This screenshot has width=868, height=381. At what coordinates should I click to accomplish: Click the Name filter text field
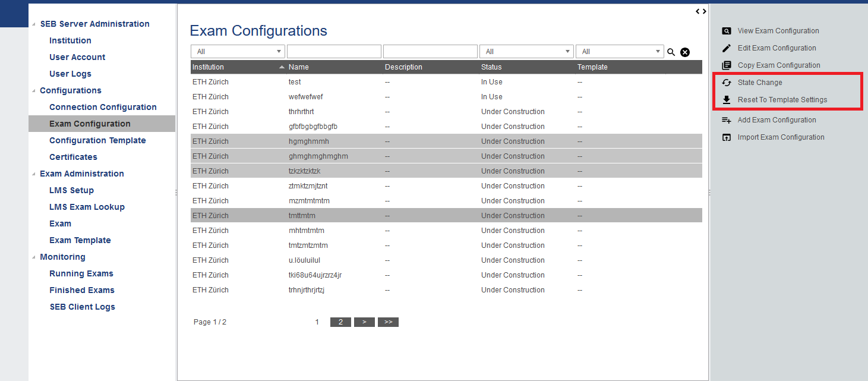(x=334, y=52)
